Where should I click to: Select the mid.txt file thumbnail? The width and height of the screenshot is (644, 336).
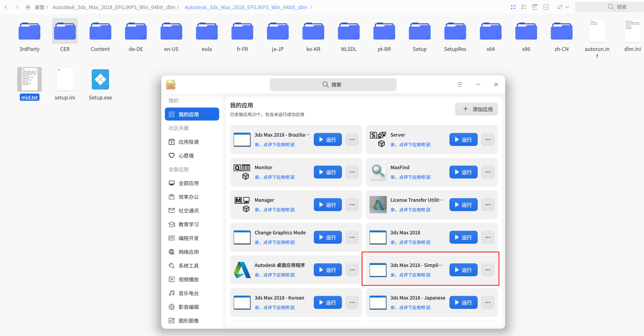(29, 79)
